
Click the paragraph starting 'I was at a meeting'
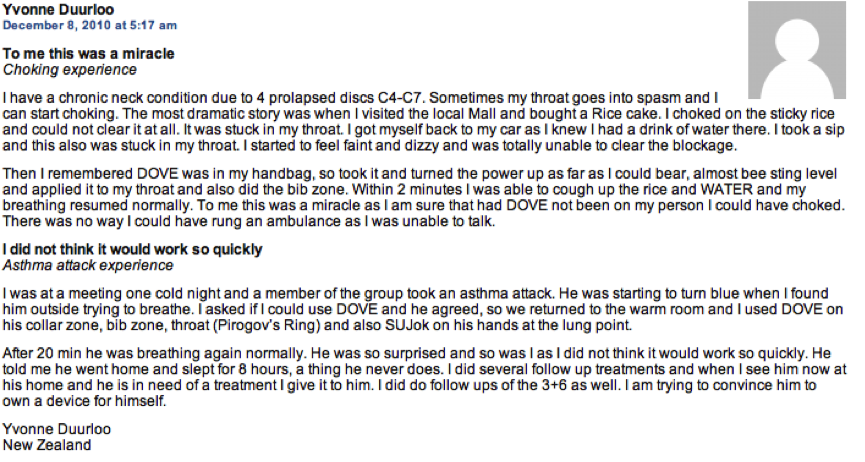(423, 309)
